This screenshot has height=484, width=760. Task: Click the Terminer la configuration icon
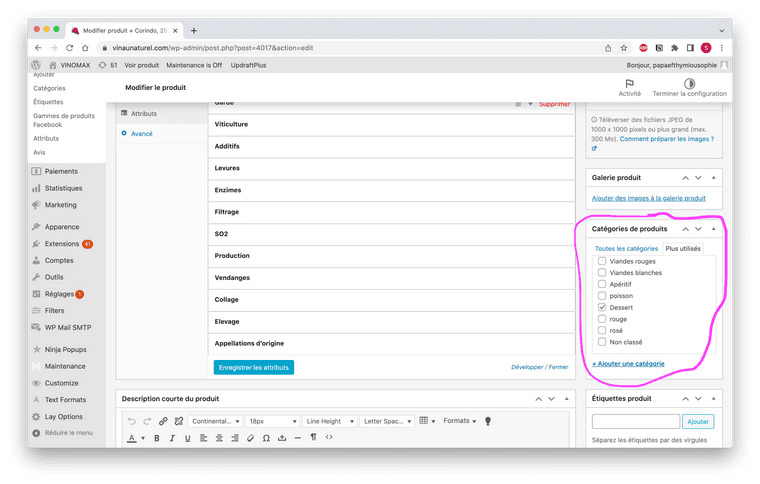click(689, 84)
